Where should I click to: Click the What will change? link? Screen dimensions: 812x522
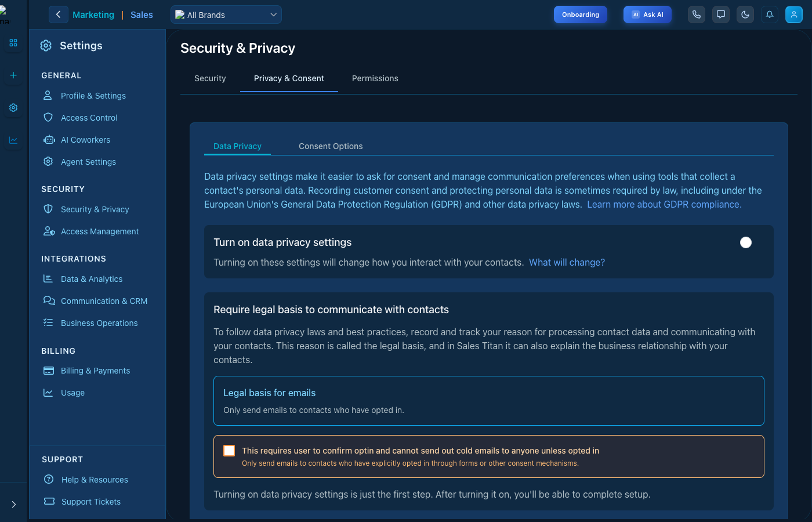coord(567,262)
